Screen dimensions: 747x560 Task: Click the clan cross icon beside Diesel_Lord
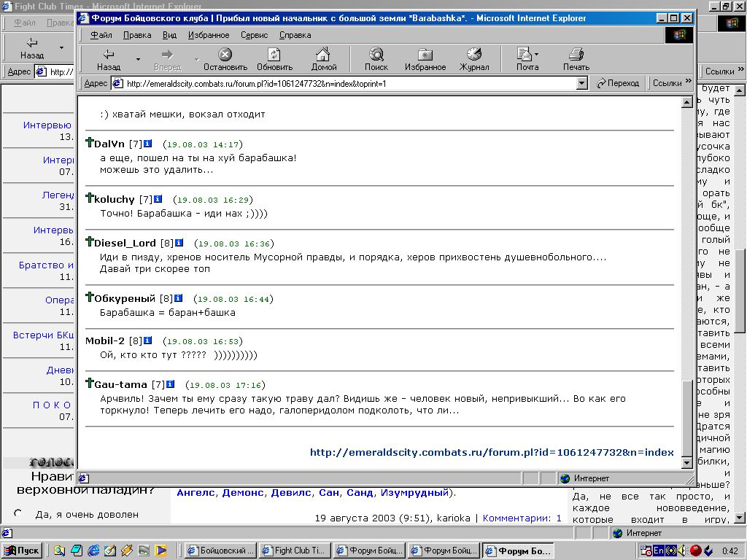(90, 241)
